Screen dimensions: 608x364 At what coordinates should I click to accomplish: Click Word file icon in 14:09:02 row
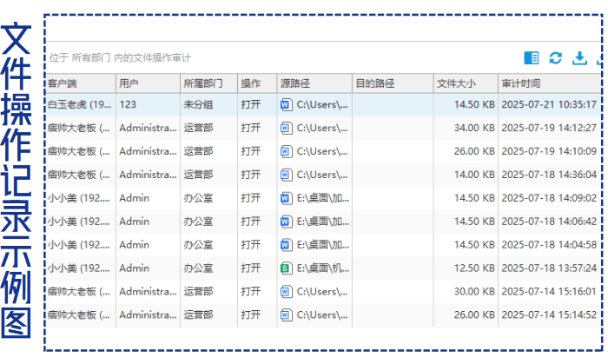pos(286,198)
